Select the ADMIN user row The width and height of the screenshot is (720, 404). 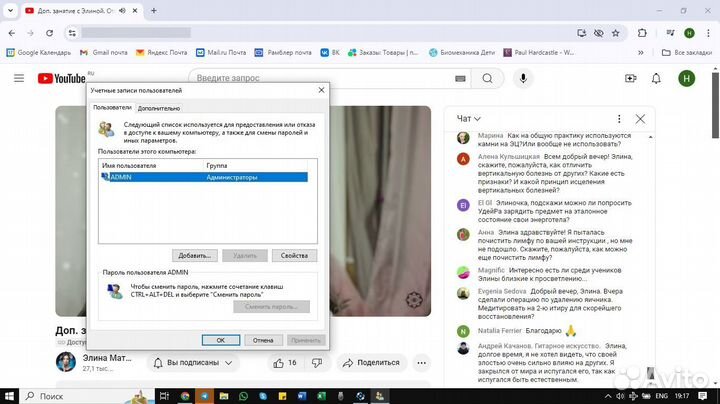(204, 177)
